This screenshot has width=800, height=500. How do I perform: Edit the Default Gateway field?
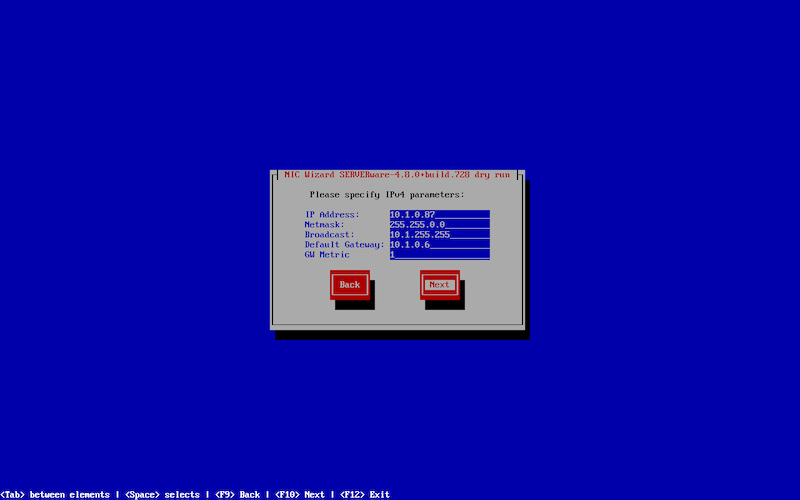[x=439, y=244]
